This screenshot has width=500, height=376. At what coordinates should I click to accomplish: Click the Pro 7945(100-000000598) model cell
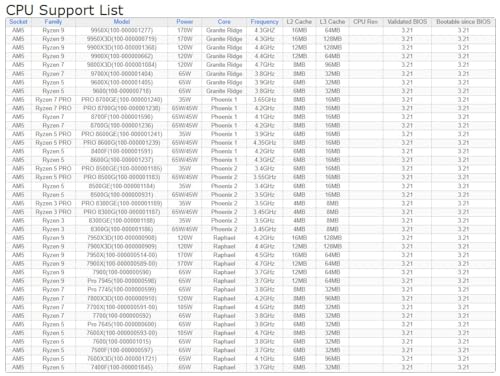point(122,281)
